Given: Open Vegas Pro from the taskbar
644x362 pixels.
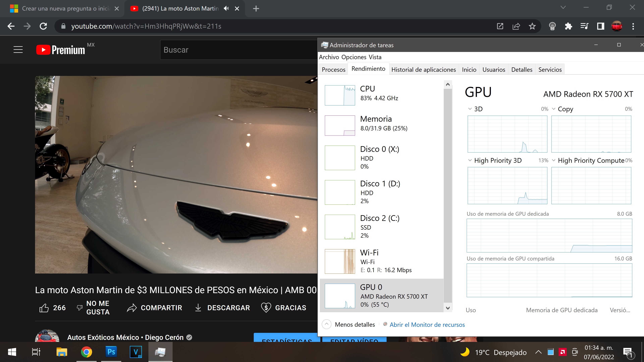Looking at the screenshot, I should coord(136,352).
